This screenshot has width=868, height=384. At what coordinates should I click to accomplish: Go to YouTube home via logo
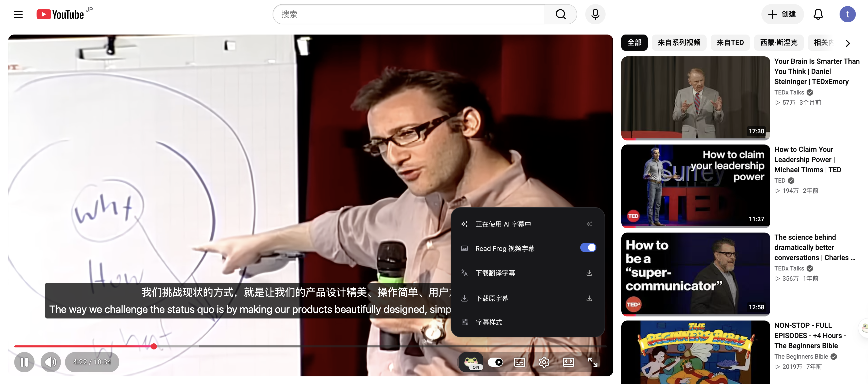pyautogui.click(x=60, y=14)
